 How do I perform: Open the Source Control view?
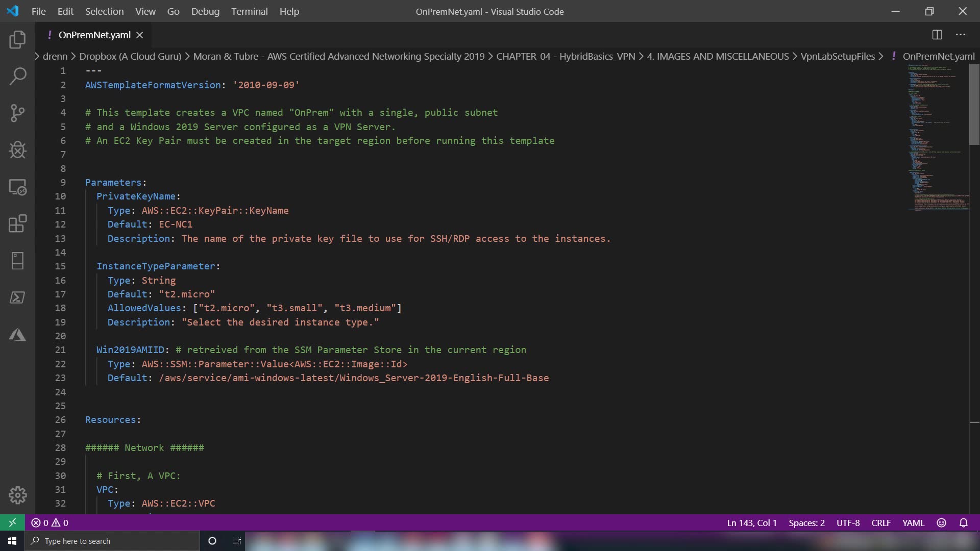pyautogui.click(x=17, y=113)
